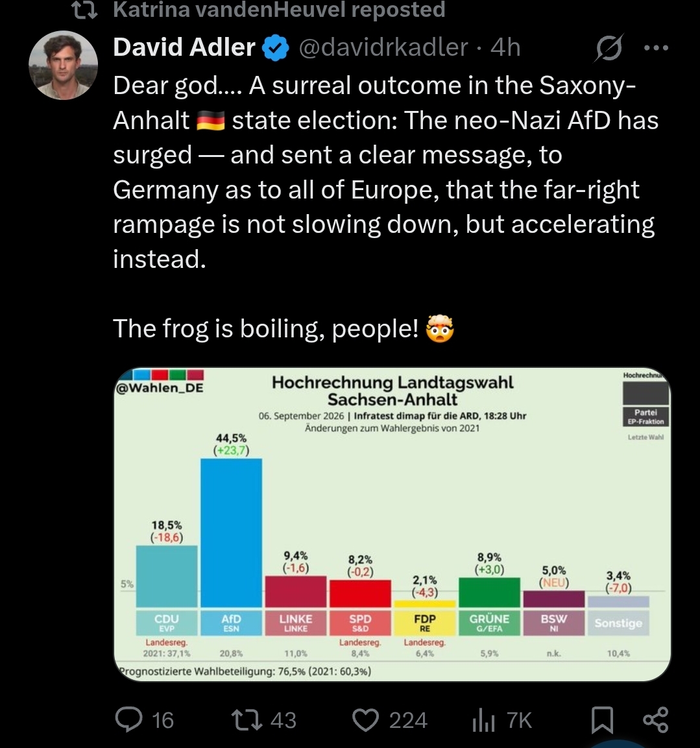Viewport: 700px width, 748px height.
Task: Tap the like count 224
Action: 408,720
